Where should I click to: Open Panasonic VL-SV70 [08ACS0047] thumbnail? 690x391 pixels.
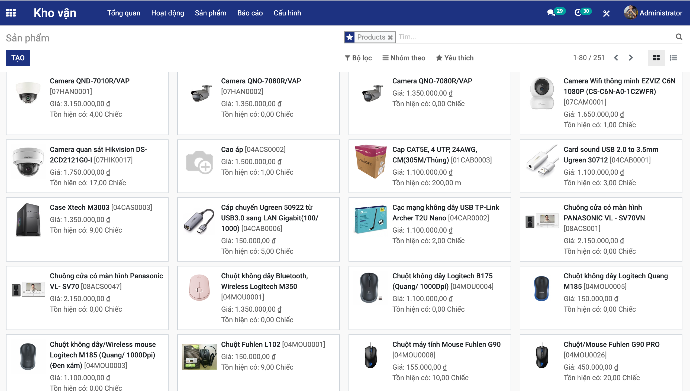tap(28, 289)
